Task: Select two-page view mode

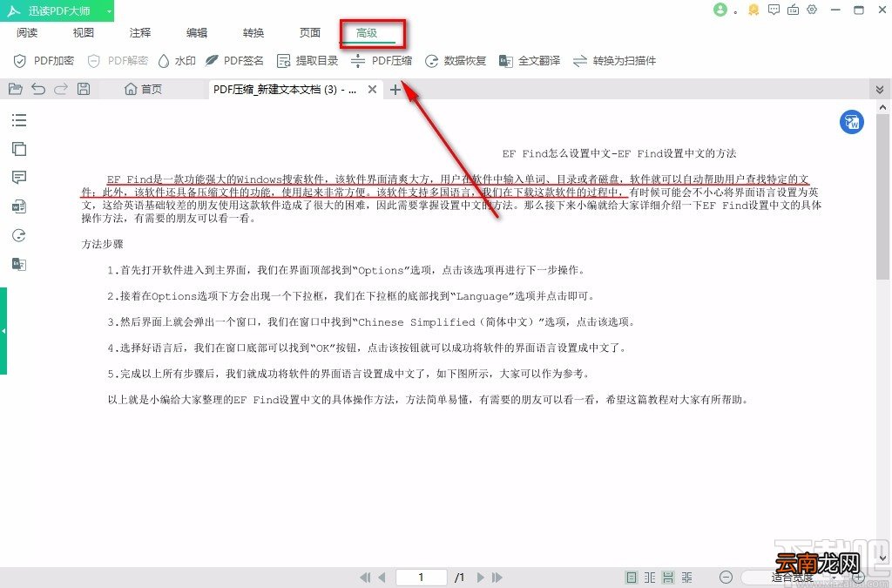Action: coord(650,578)
